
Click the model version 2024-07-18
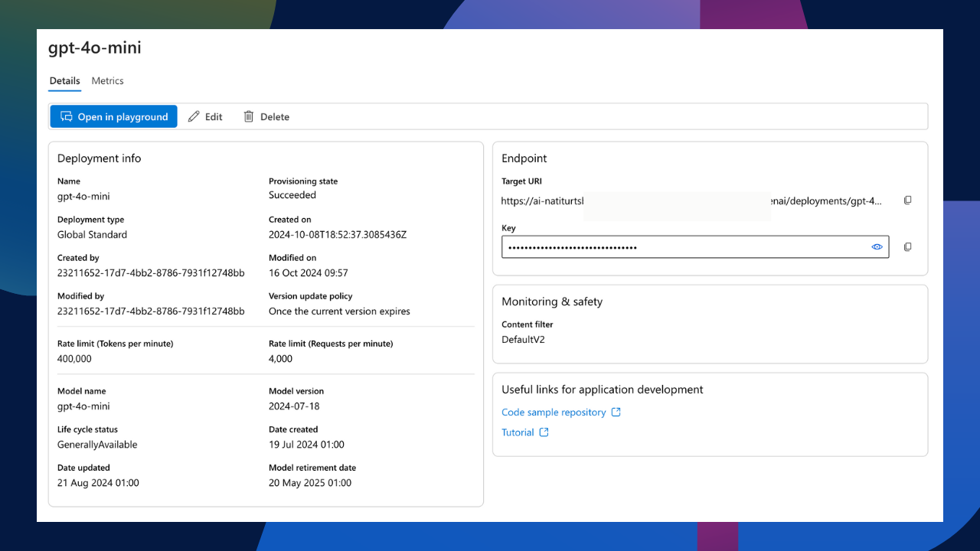click(x=294, y=406)
